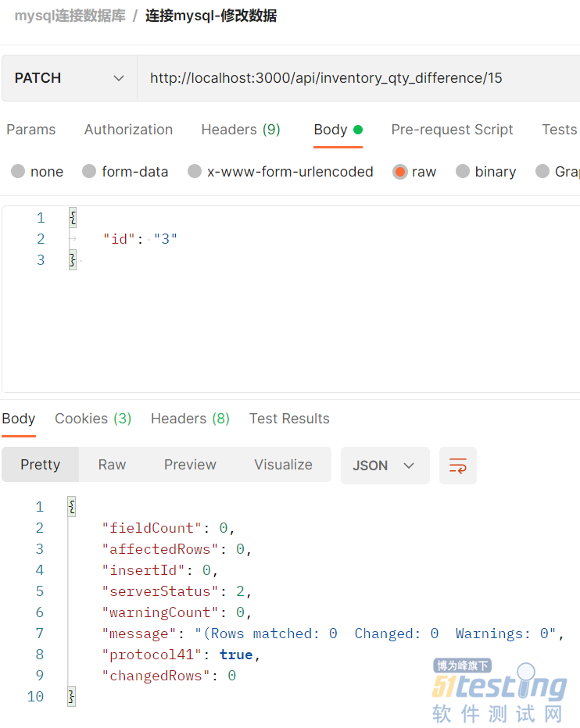Open the Test Results tab

289,419
